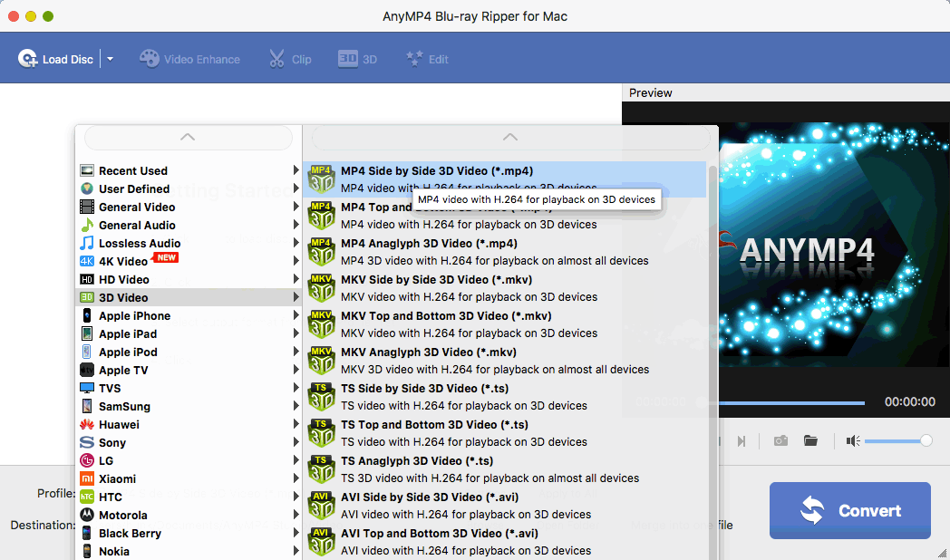950x560 pixels.
Task: Click the TVS monitor icon
Action: pyautogui.click(x=87, y=388)
